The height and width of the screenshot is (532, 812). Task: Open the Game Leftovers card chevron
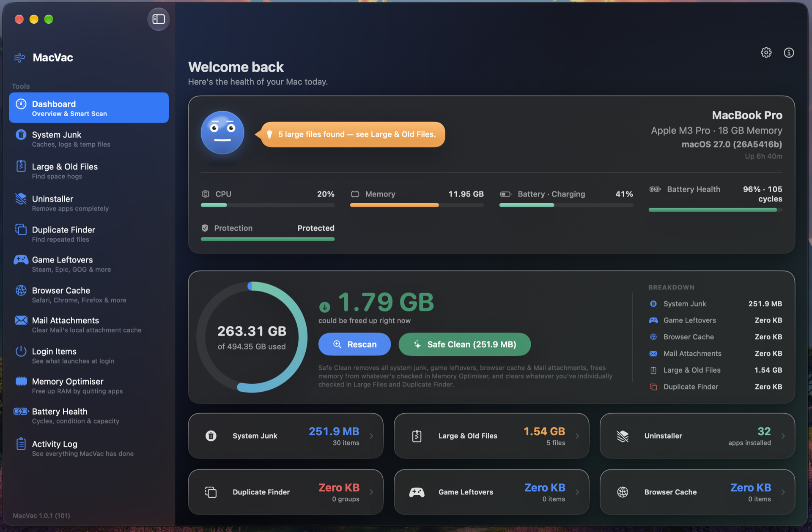pyautogui.click(x=577, y=492)
